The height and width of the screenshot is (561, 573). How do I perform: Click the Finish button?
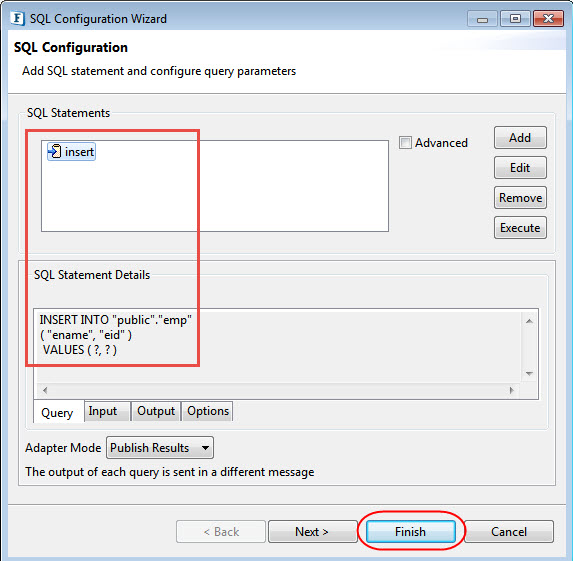(411, 531)
